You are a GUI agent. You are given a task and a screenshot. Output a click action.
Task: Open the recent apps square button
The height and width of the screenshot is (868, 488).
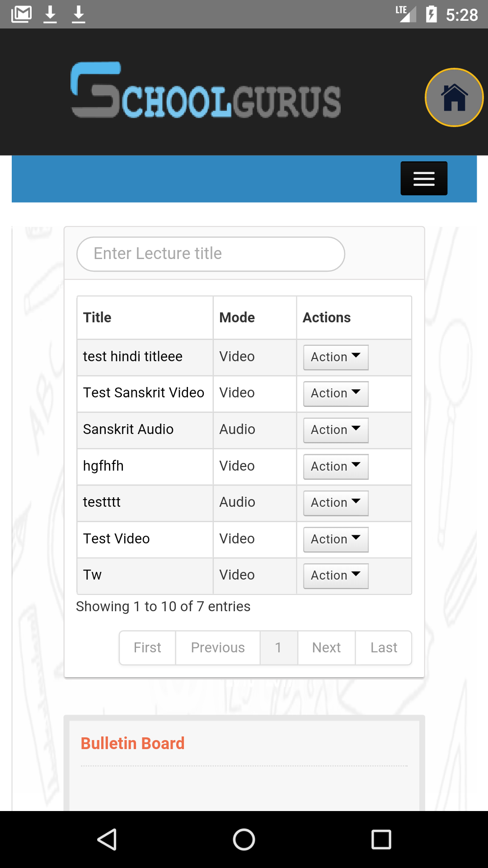click(381, 840)
